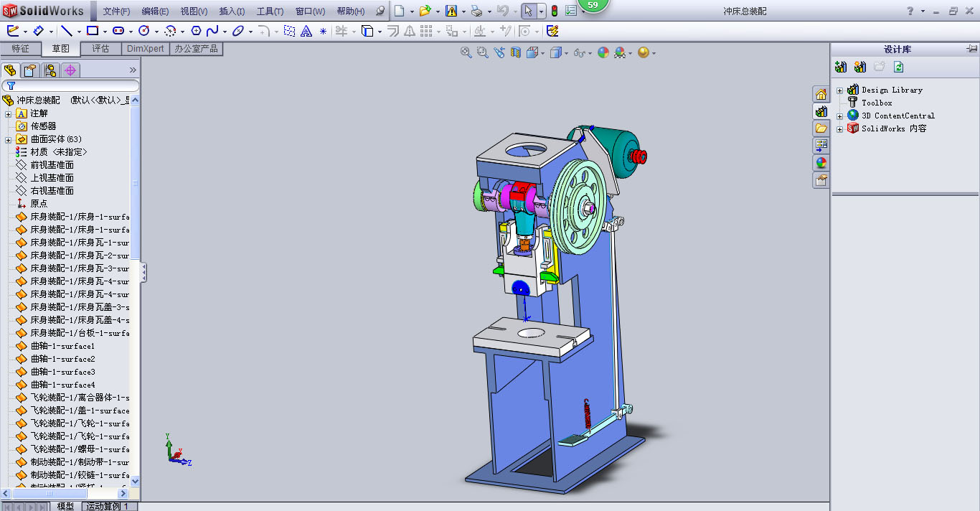Open the Hide/Show Items glasses dropdown
The width and height of the screenshot is (980, 511).
tap(581, 52)
